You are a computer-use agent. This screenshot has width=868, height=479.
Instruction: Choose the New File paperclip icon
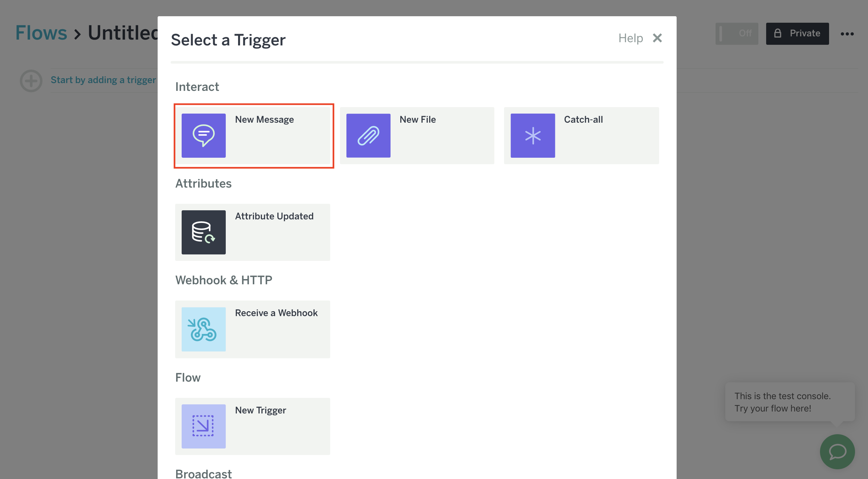click(368, 136)
